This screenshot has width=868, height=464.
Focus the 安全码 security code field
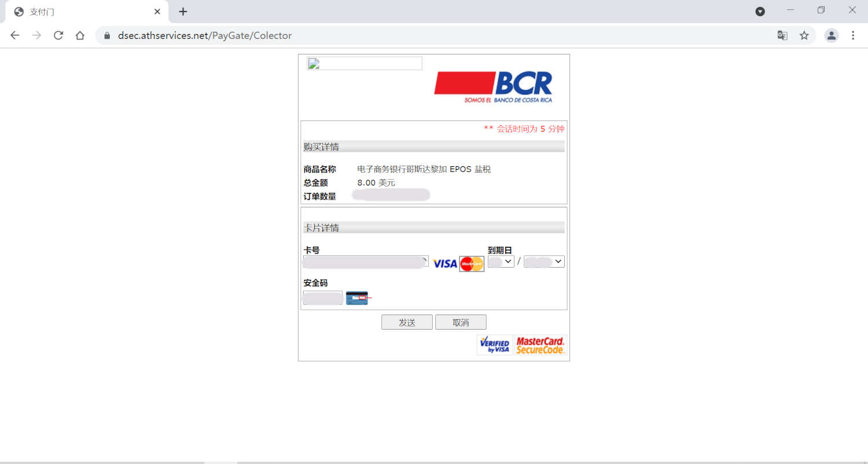click(323, 298)
